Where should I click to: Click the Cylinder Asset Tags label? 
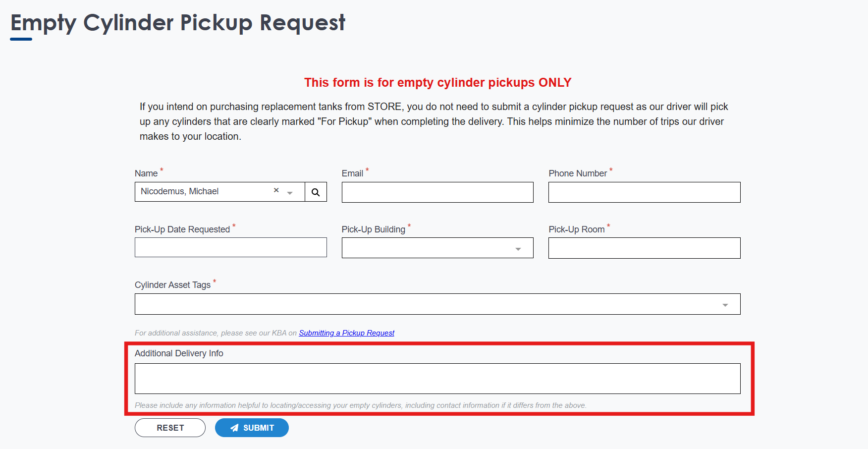[x=172, y=285]
